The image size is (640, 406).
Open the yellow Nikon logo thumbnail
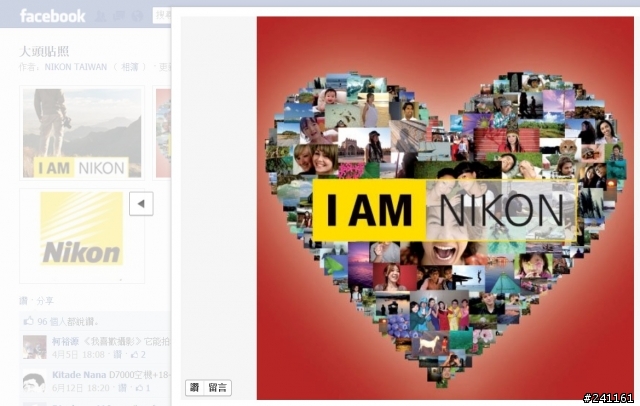[x=82, y=236]
